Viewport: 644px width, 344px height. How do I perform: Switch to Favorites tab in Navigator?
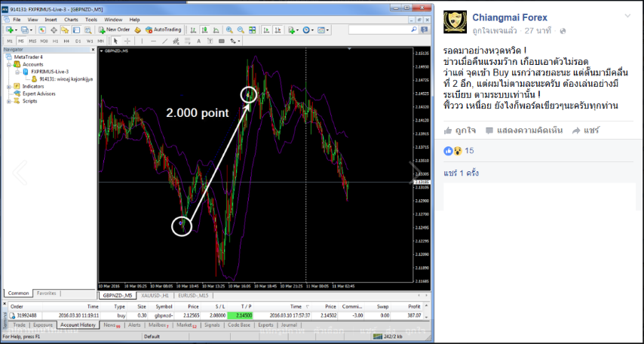tap(47, 293)
